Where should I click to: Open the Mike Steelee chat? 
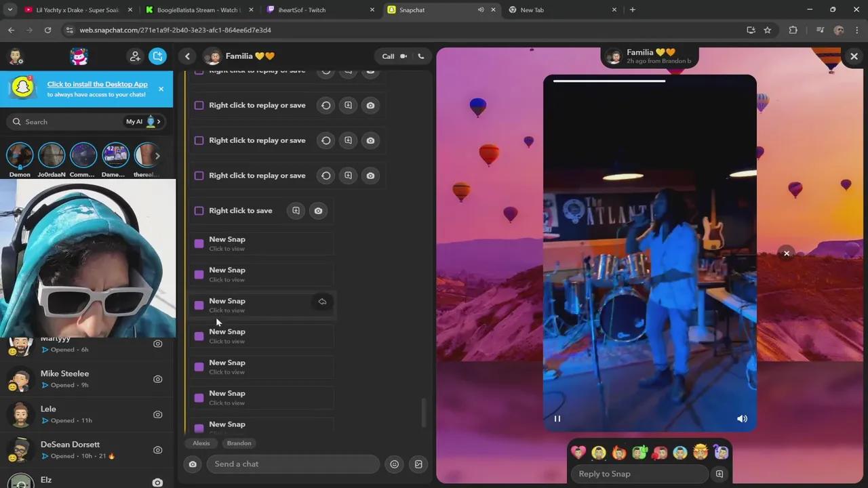(x=87, y=379)
